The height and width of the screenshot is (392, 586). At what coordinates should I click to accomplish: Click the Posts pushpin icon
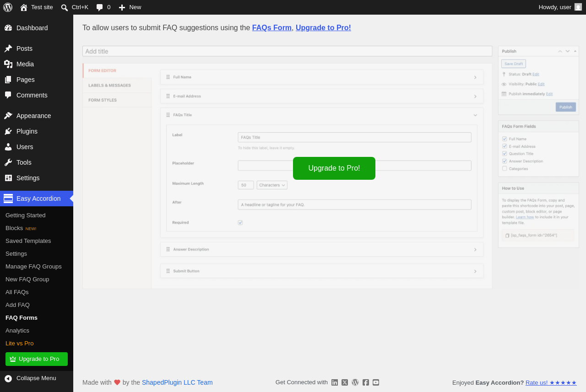tap(8, 48)
